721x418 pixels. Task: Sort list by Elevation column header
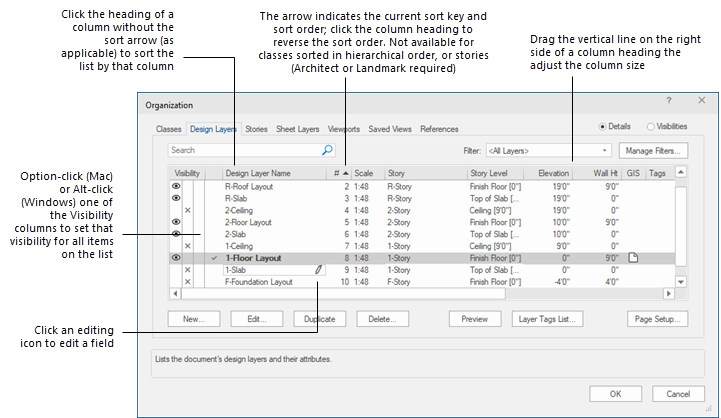point(552,174)
